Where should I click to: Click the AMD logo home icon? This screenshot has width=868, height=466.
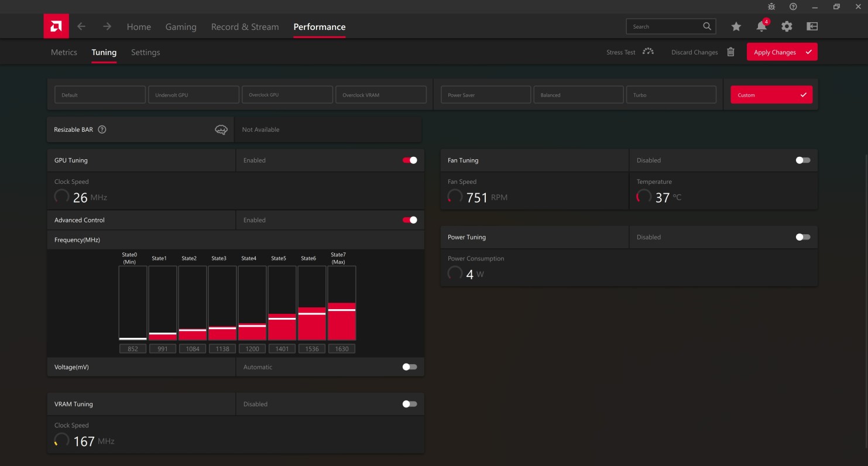coord(56,26)
